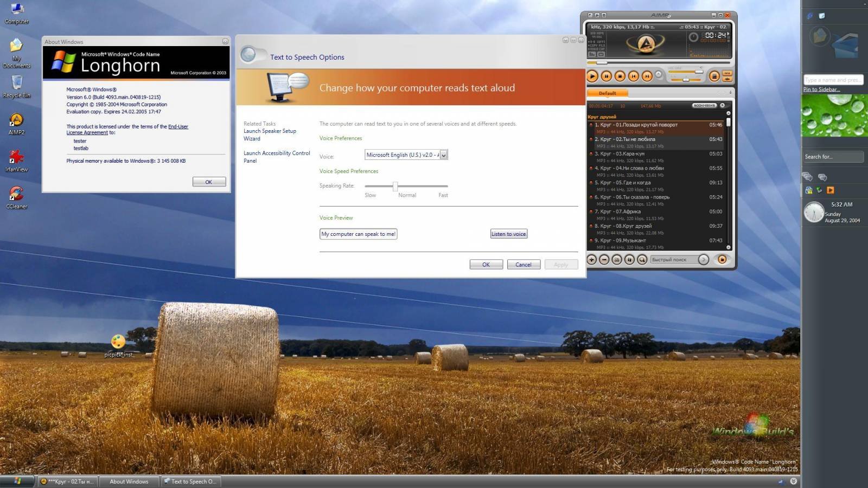The width and height of the screenshot is (868, 488).
Task: Expand the Voice selection dropdown
Action: (444, 155)
